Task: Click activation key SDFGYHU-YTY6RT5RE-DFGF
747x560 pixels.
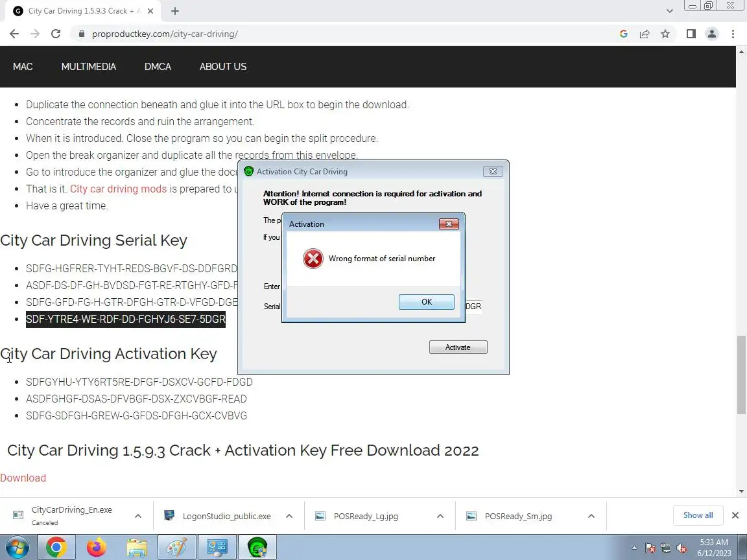Action: [x=139, y=382]
